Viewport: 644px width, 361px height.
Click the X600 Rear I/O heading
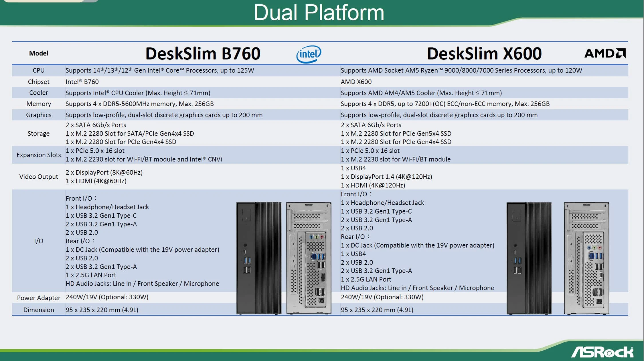[x=355, y=237]
